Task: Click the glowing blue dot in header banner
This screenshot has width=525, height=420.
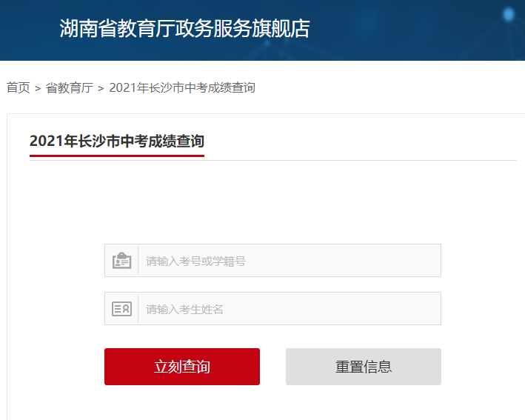Action: (x=509, y=15)
